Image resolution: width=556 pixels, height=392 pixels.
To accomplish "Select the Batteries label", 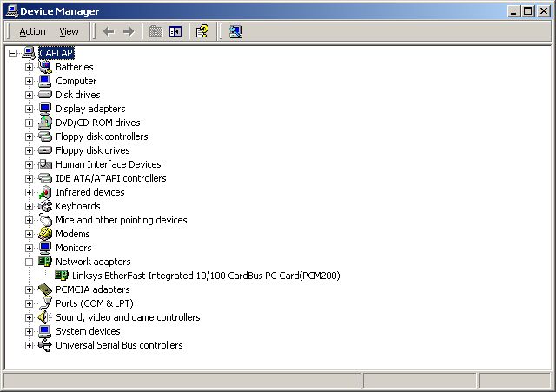I will 75,67.
